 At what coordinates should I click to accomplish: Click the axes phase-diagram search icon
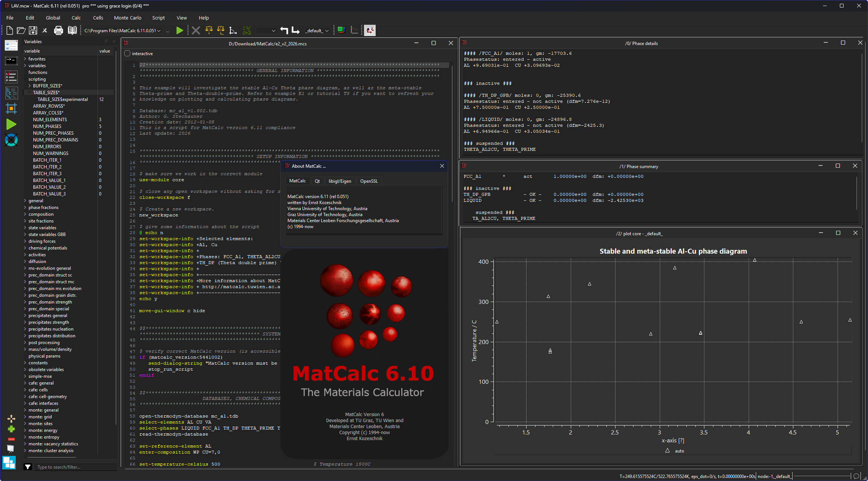tap(233, 30)
